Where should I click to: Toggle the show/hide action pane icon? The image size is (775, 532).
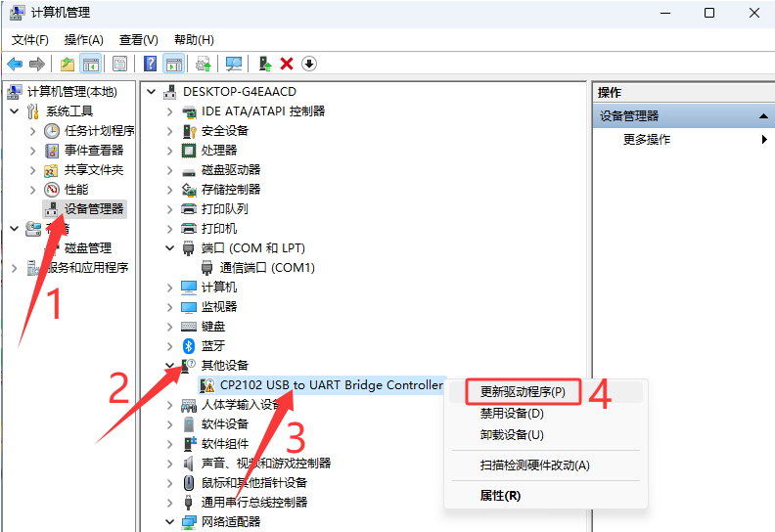[x=174, y=64]
